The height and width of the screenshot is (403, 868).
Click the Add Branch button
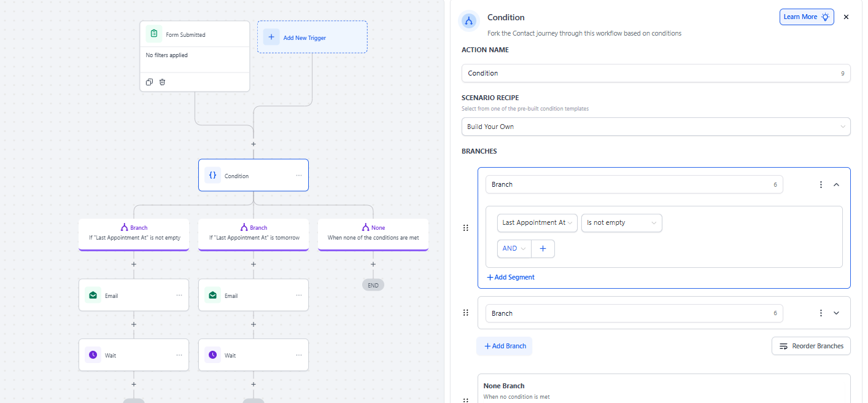click(x=505, y=346)
